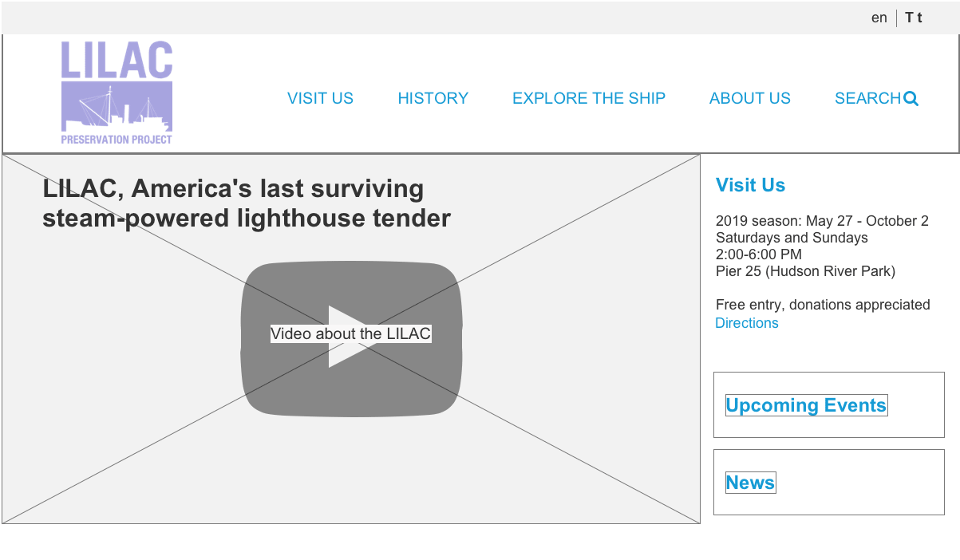Toggle text size with Tt control
This screenshot has height=560, width=960.
click(914, 18)
